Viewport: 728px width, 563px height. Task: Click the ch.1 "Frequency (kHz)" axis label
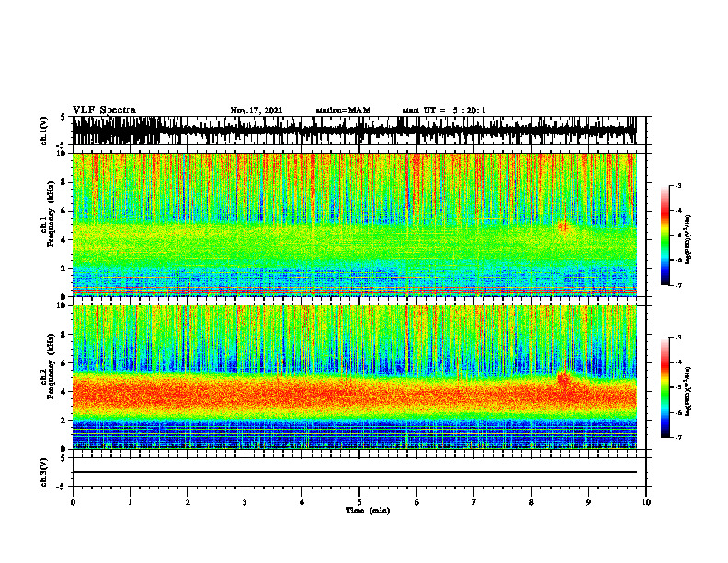pyautogui.click(x=51, y=214)
